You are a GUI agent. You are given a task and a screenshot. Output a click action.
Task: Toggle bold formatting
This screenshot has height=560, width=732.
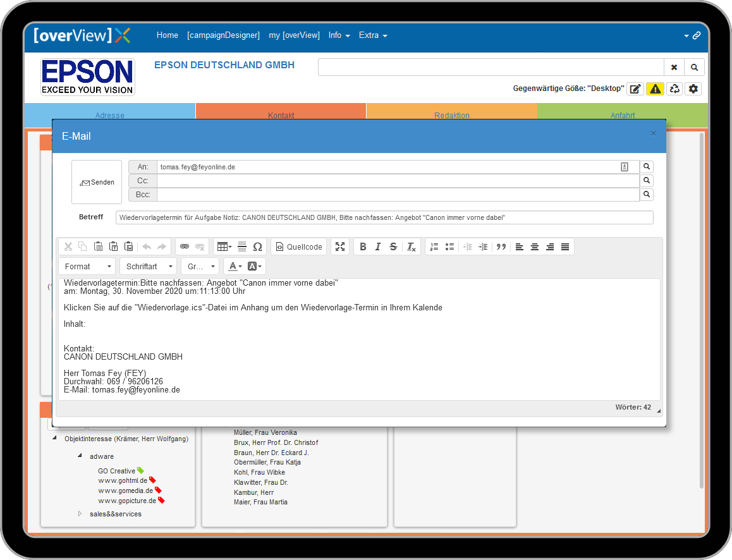coord(363,247)
